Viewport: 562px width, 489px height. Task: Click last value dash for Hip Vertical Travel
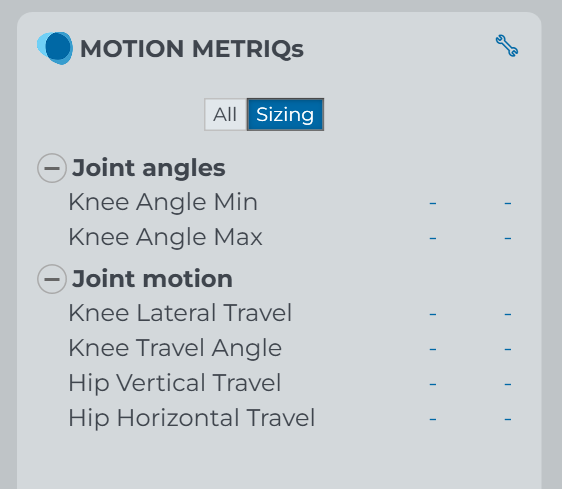pyautogui.click(x=508, y=384)
